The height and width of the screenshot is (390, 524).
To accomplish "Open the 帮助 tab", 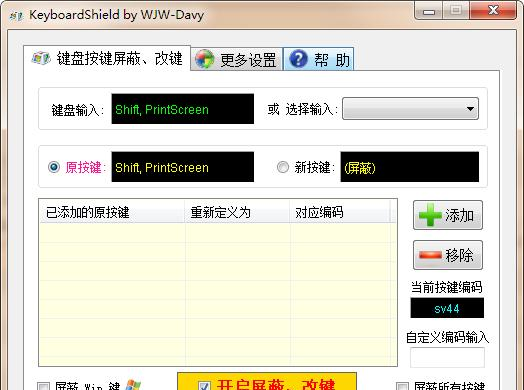I will [318, 59].
